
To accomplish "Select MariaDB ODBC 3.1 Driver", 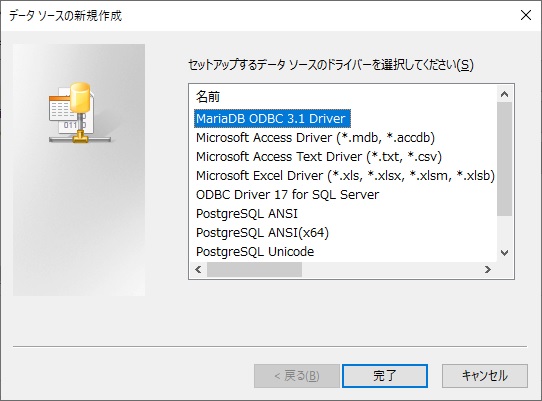I will pos(272,119).
